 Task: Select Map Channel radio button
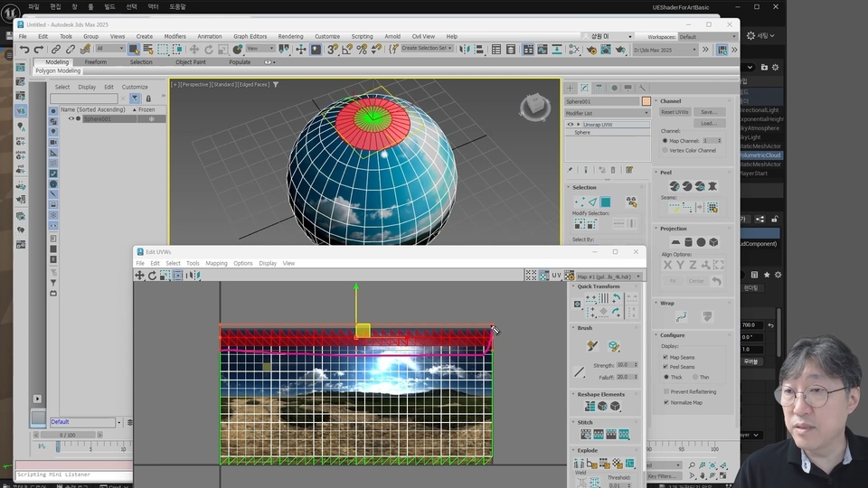click(665, 141)
